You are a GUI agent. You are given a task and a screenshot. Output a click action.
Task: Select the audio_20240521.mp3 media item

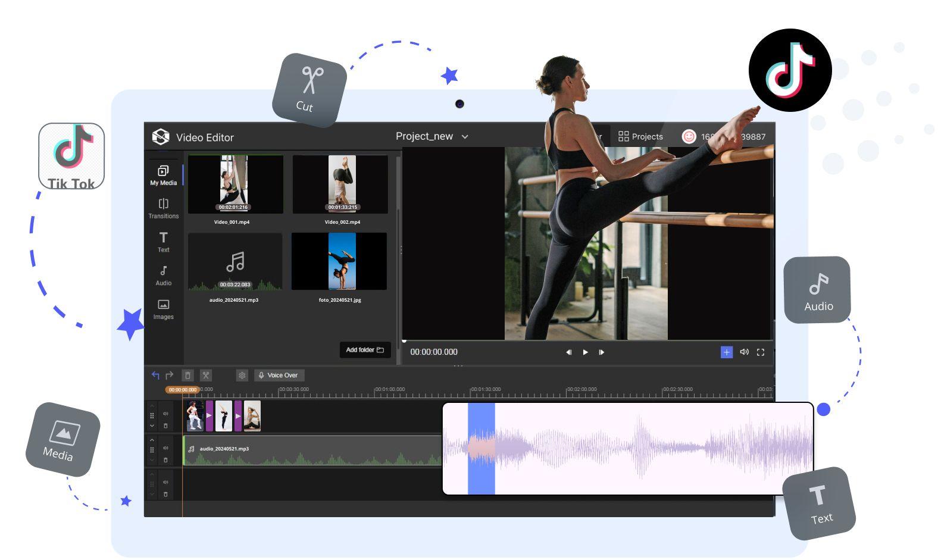(x=235, y=262)
